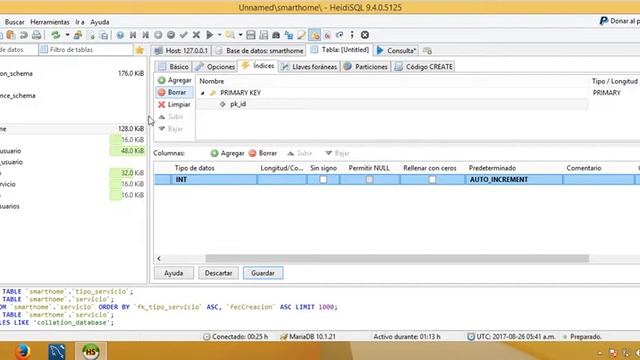
Task: Click the favorites star icon
Action: click(140, 50)
